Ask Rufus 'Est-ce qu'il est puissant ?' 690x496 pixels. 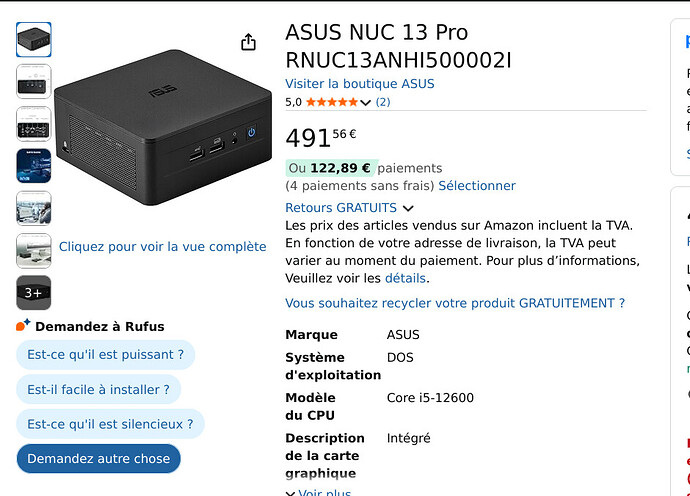click(106, 355)
